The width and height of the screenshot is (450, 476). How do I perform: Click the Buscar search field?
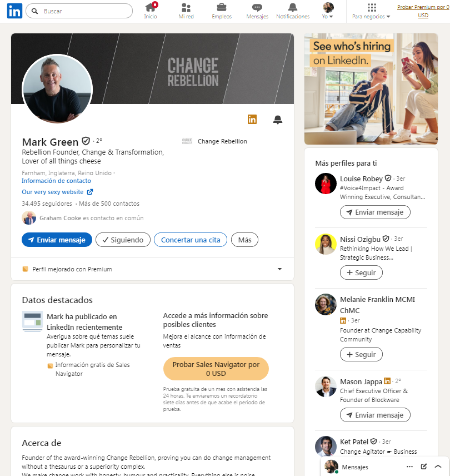(x=79, y=11)
